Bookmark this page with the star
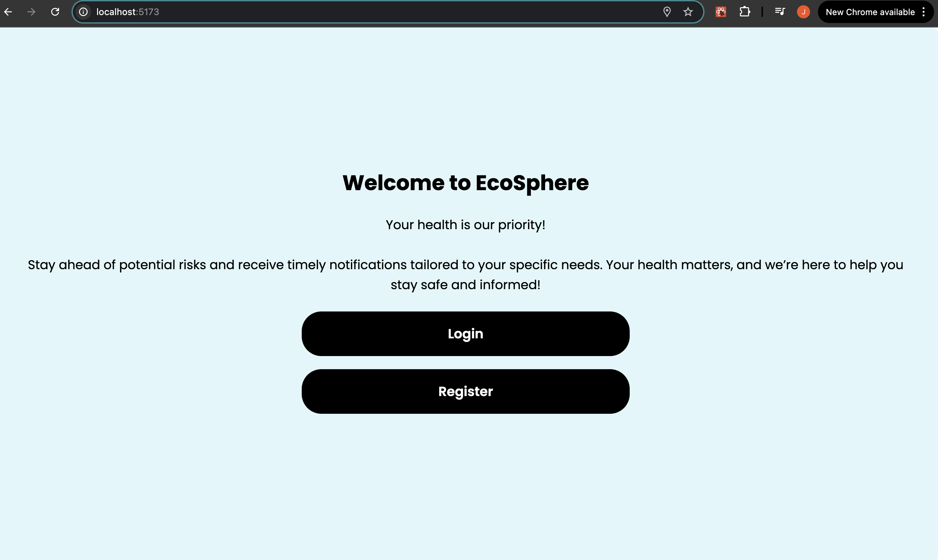Image resolution: width=938 pixels, height=560 pixels. click(688, 12)
